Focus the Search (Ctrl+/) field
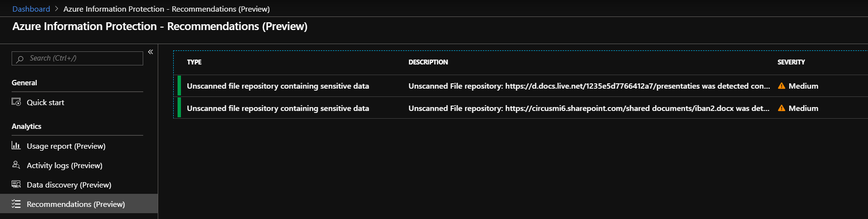This screenshot has height=219, width=868. pyautogui.click(x=82, y=58)
